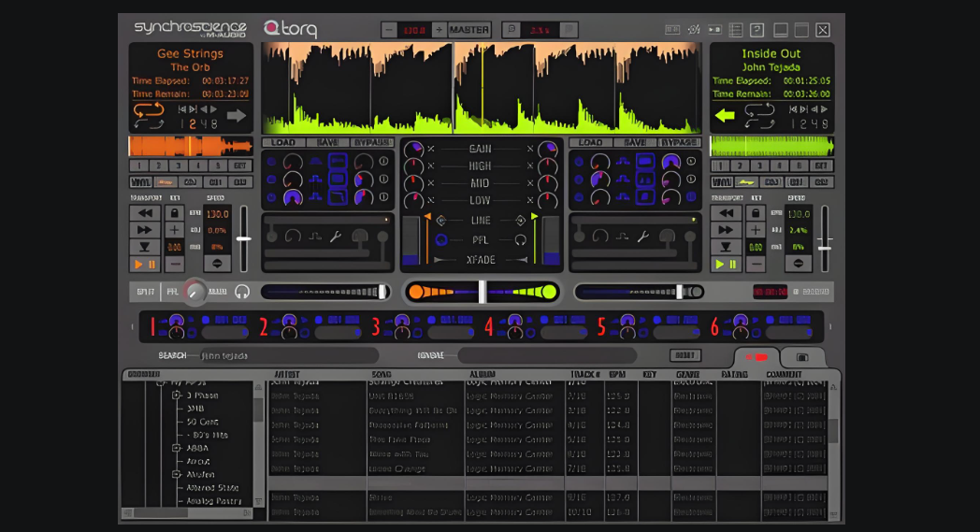Image resolution: width=980 pixels, height=532 pixels.
Task: Cue the left deck with down-triangle button
Action: pyautogui.click(x=145, y=247)
